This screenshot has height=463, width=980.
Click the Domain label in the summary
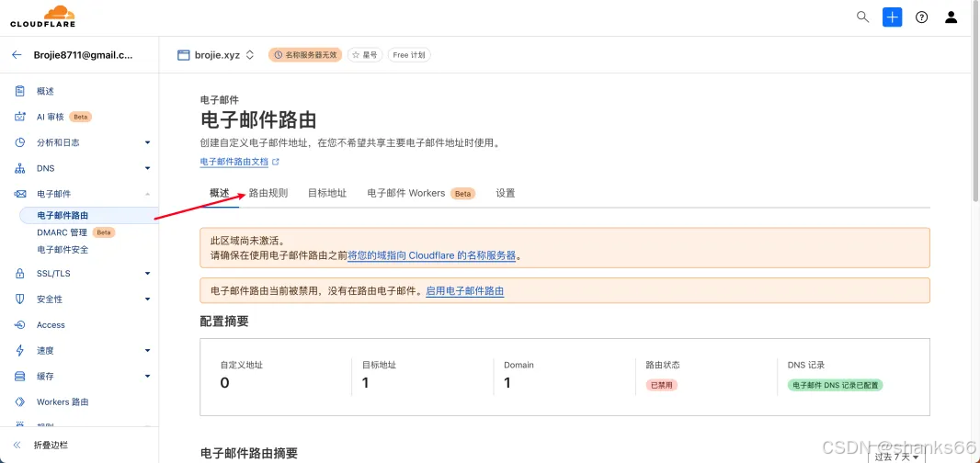(518, 365)
